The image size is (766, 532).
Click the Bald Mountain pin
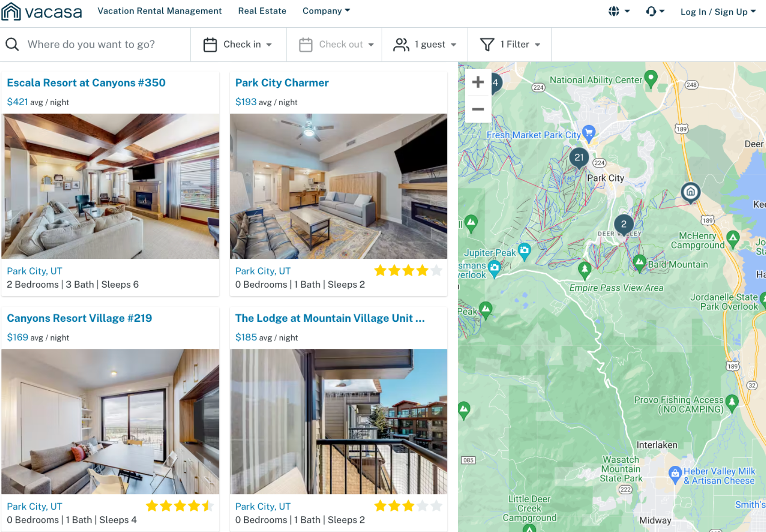(x=640, y=263)
